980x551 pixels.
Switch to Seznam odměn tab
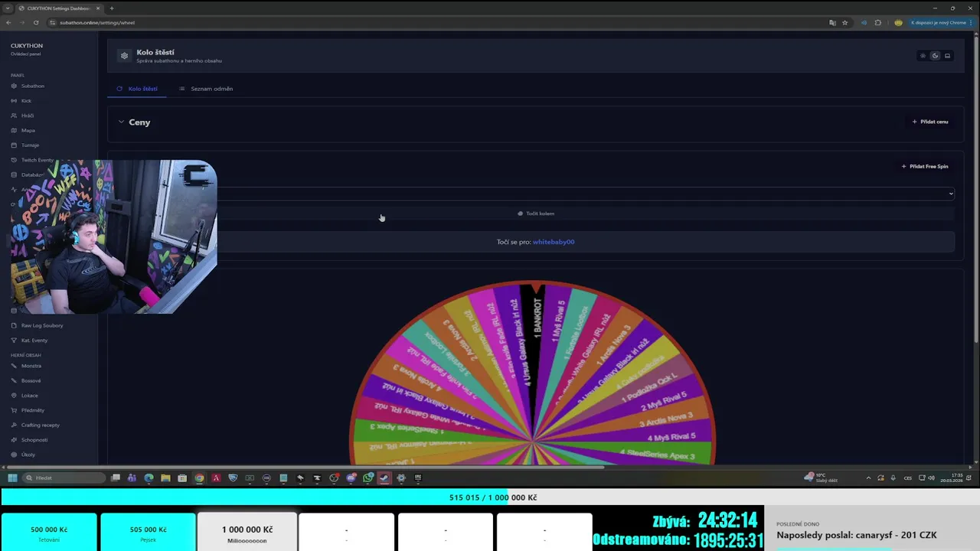point(206,89)
